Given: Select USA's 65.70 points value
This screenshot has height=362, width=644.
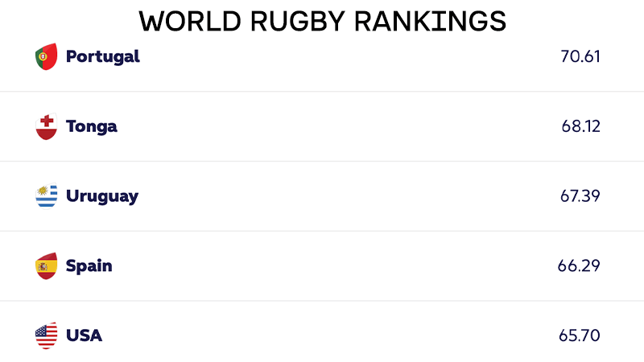Looking at the screenshot, I should point(579,335).
